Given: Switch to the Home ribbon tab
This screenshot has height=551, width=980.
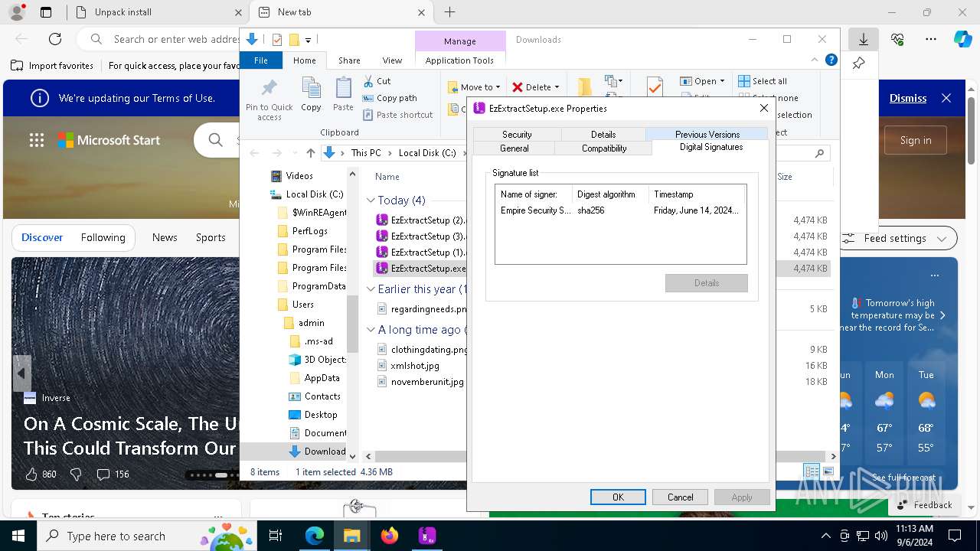Looking at the screenshot, I should [304, 60].
